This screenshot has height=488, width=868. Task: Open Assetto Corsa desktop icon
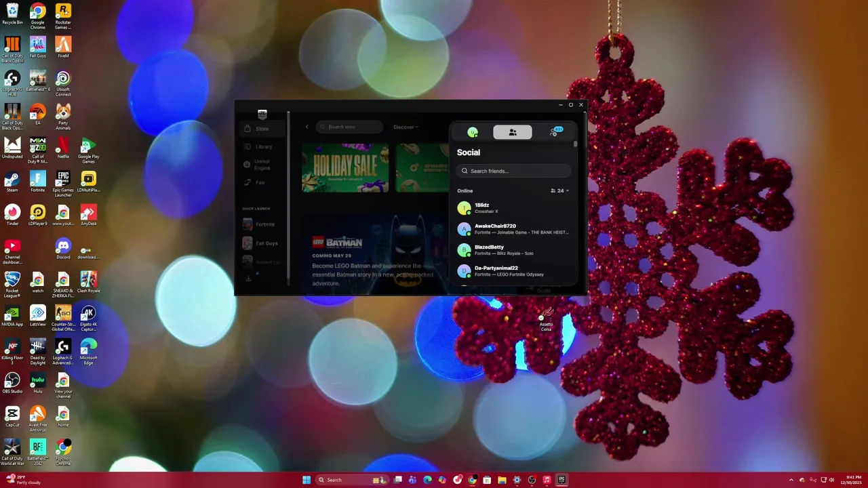(x=546, y=319)
